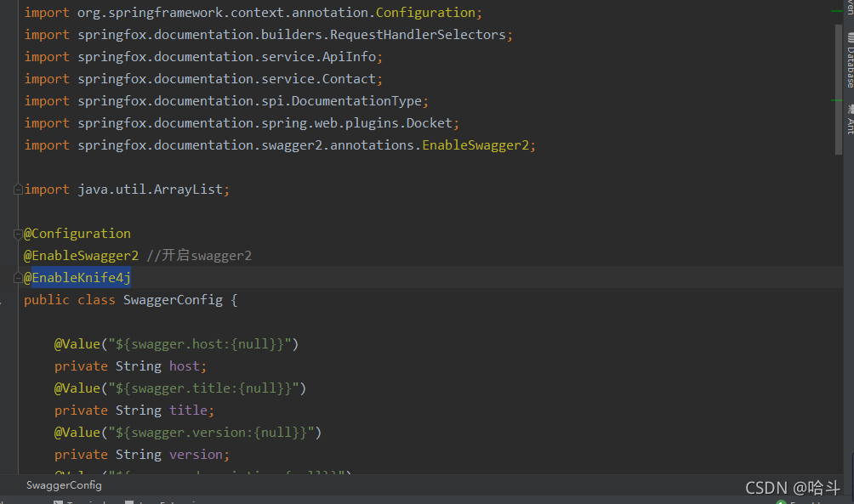The width and height of the screenshot is (854, 504).
Task: Click Contact in the springfox service import
Action: tap(349, 79)
